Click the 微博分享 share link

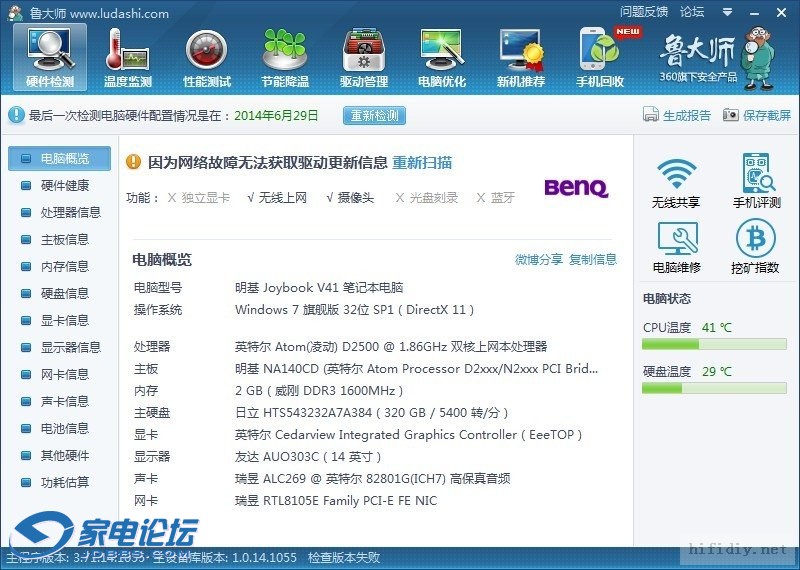tap(539, 259)
